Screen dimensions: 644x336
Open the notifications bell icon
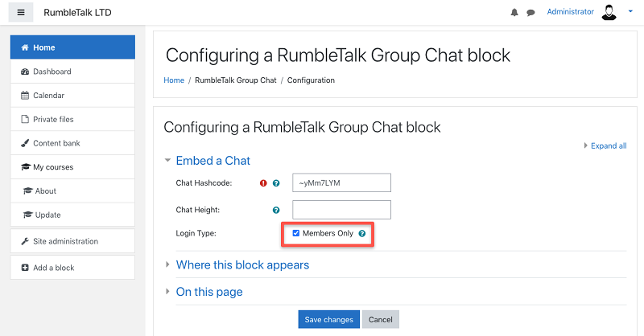point(515,13)
